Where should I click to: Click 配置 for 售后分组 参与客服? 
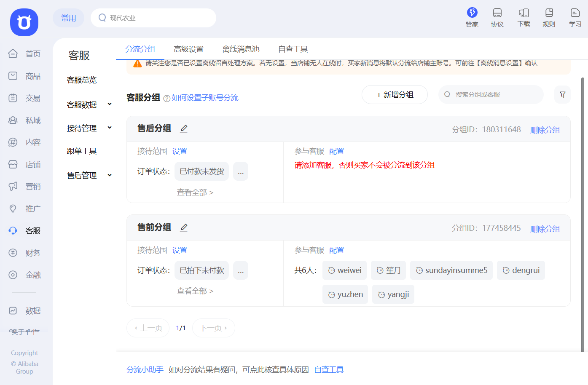point(337,151)
